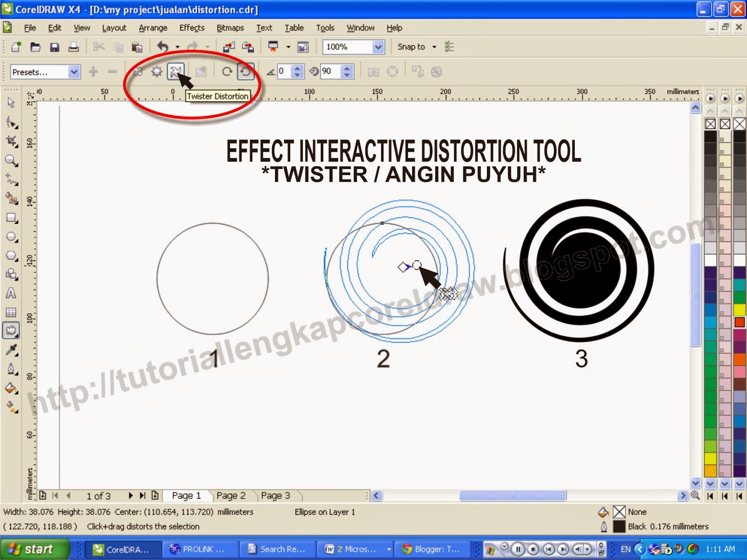Expand the Snap to options
This screenshot has height=560, width=747.
434,47
